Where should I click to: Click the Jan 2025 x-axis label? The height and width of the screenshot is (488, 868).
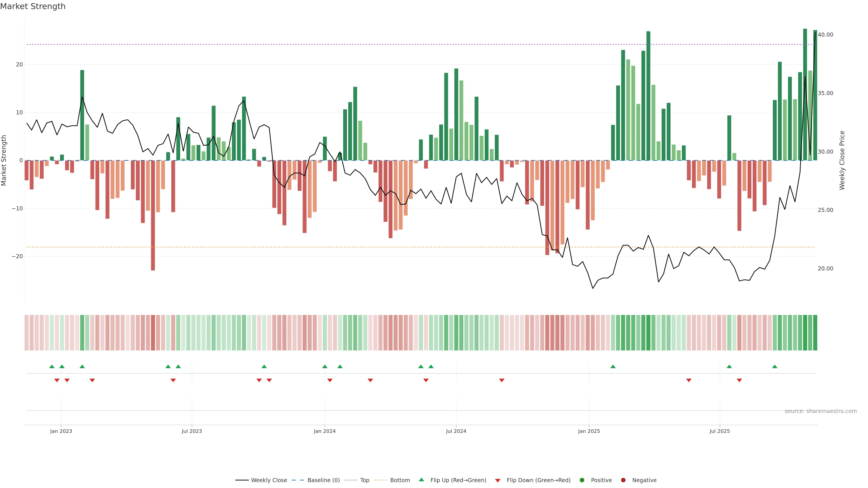[589, 431]
